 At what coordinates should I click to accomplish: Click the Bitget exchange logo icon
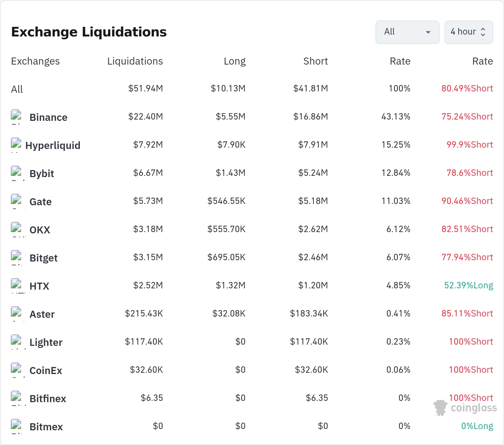pyautogui.click(x=16, y=257)
